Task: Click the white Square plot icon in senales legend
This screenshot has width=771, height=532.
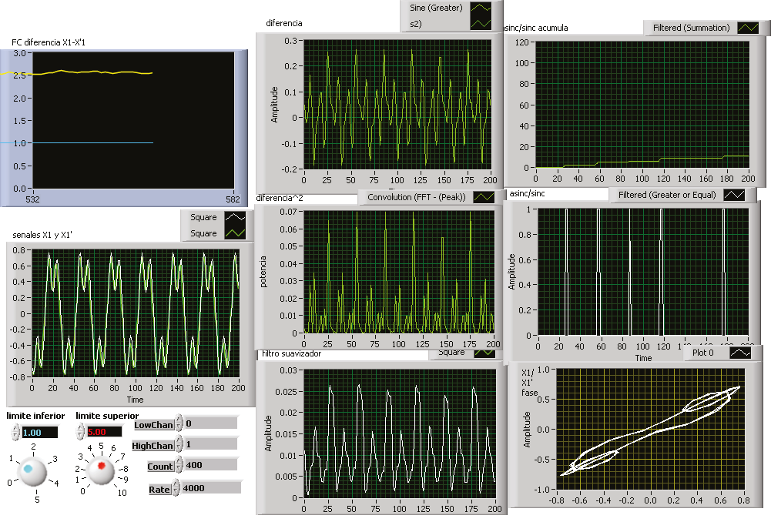Action: click(234, 218)
